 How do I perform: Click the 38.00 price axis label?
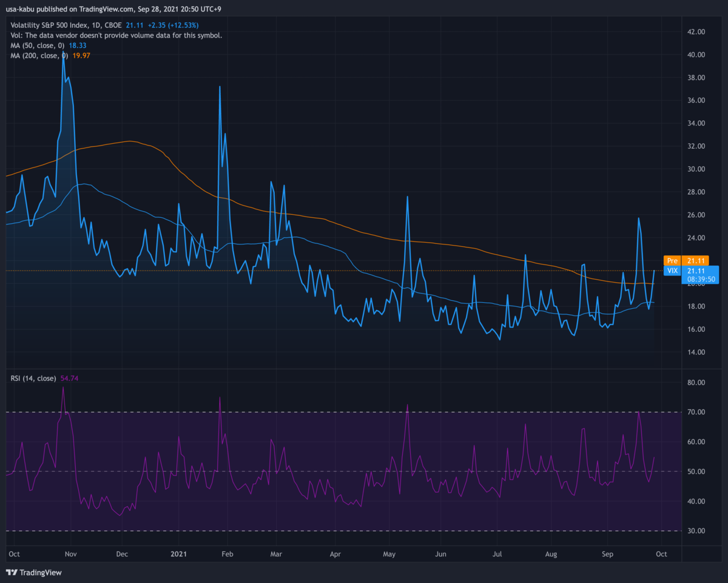(696, 78)
